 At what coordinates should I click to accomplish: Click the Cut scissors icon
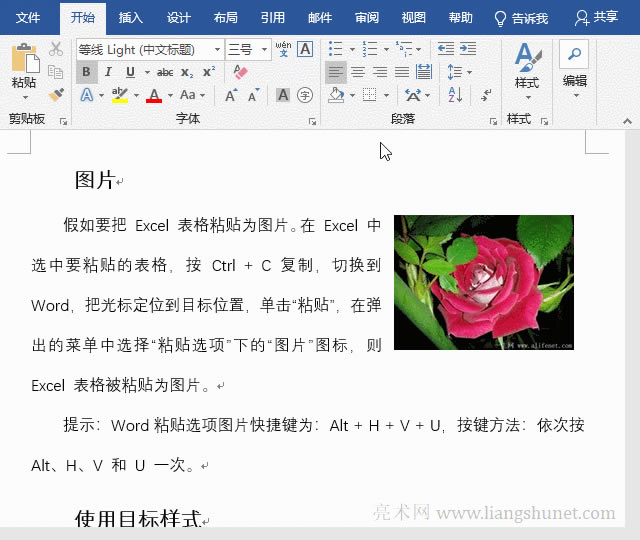[x=56, y=49]
